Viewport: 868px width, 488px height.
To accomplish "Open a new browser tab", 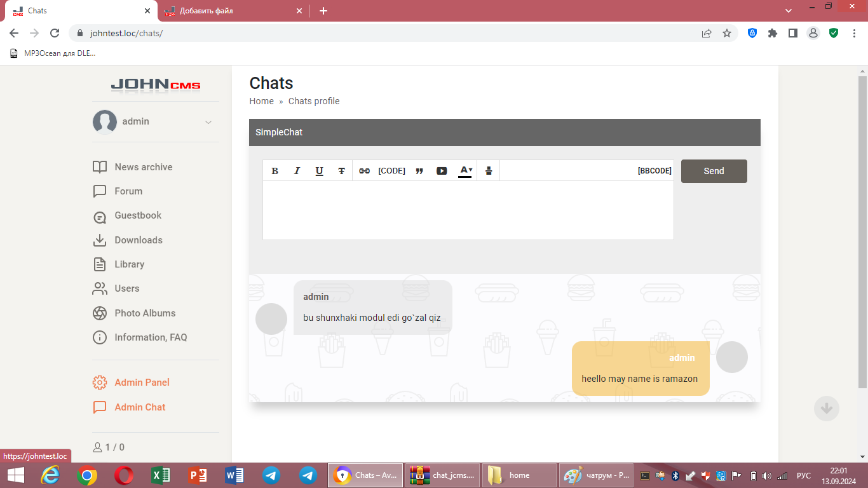I will [x=323, y=11].
